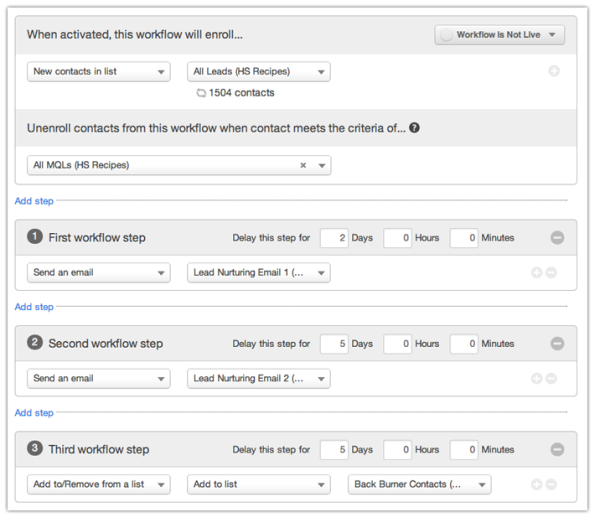
Task: Remove the second workflow step using its minus icon
Action: pos(557,344)
